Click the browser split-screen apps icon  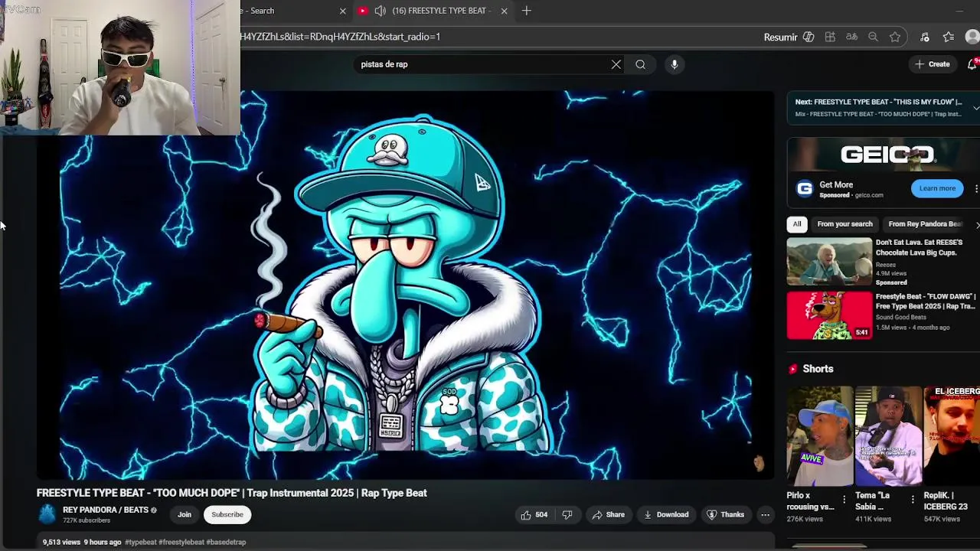[830, 37]
